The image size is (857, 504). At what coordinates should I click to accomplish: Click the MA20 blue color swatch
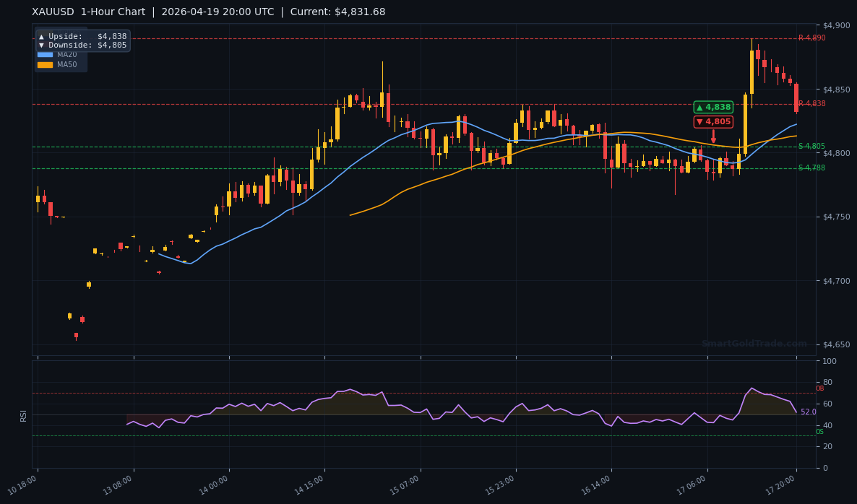click(x=45, y=54)
